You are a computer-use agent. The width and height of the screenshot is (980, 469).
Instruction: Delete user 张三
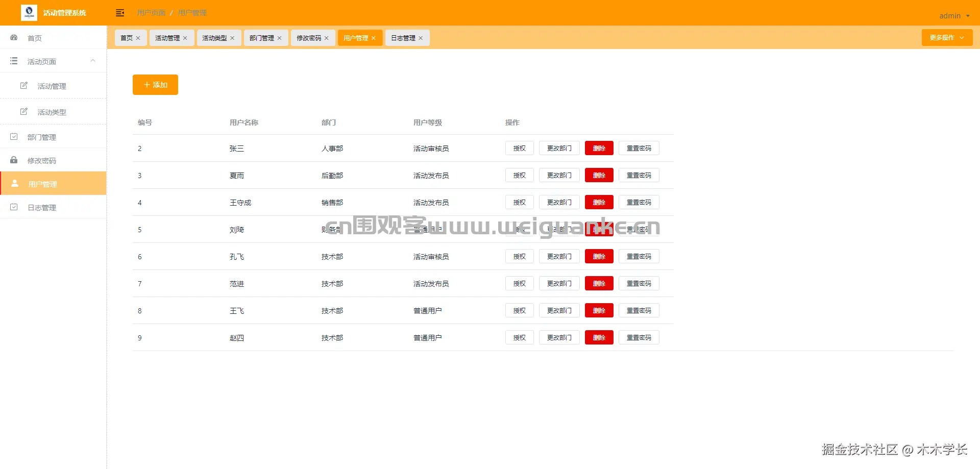pyautogui.click(x=599, y=148)
